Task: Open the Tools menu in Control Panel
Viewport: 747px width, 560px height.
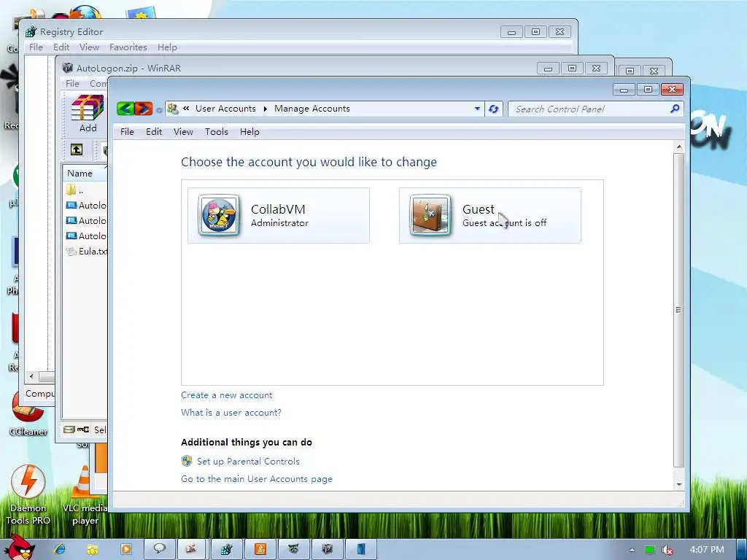Action: tap(216, 132)
